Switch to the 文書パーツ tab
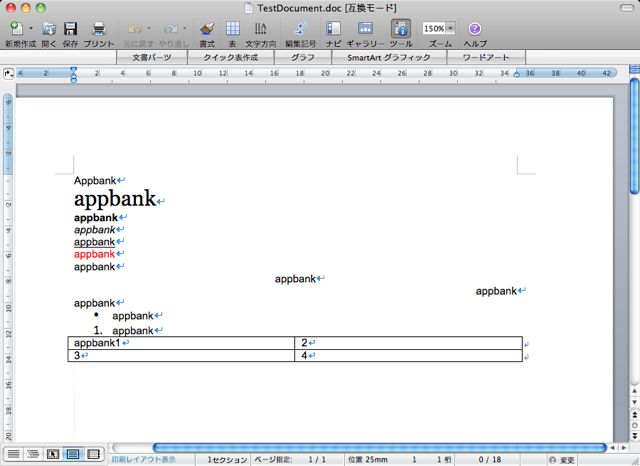The height and width of the screenshot is (466, 640). (152, 57)
